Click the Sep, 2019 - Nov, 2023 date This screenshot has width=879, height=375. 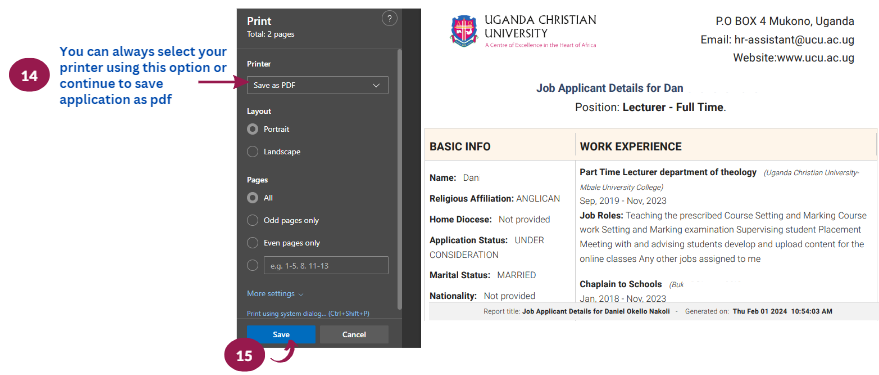pos(623,201)
